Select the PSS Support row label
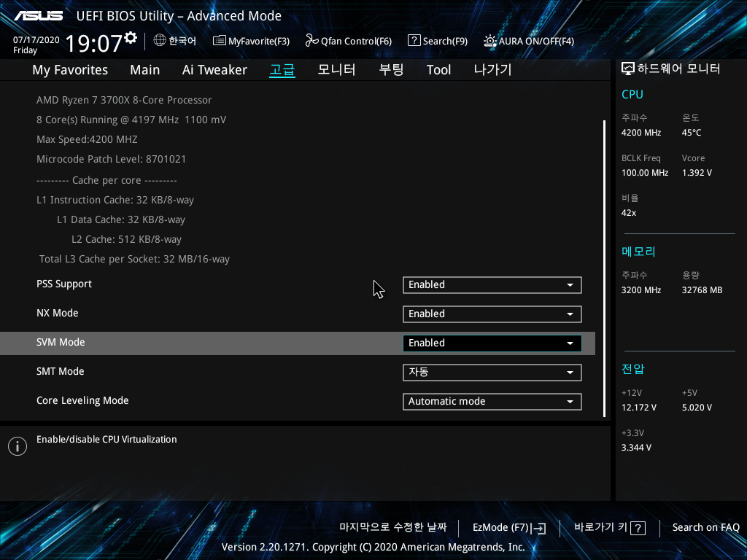The width and height of the screenshot is (747, 560). [64, 284]
